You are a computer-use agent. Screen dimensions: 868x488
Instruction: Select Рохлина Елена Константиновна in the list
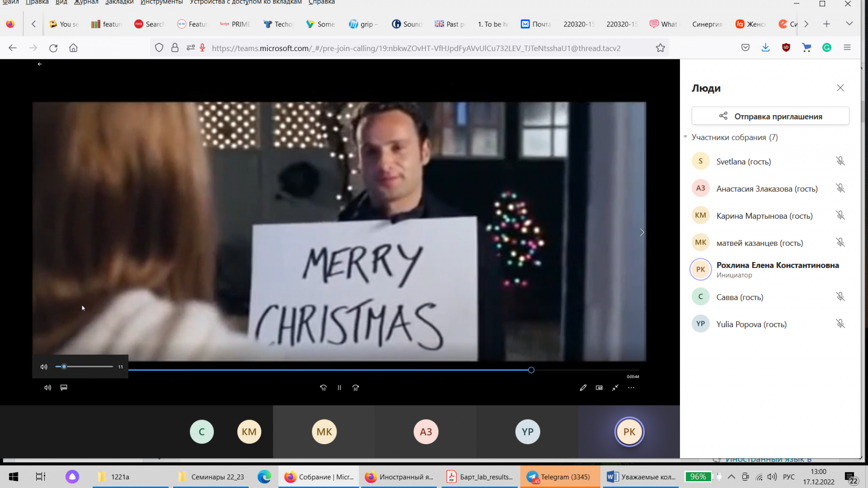[770, 269]
